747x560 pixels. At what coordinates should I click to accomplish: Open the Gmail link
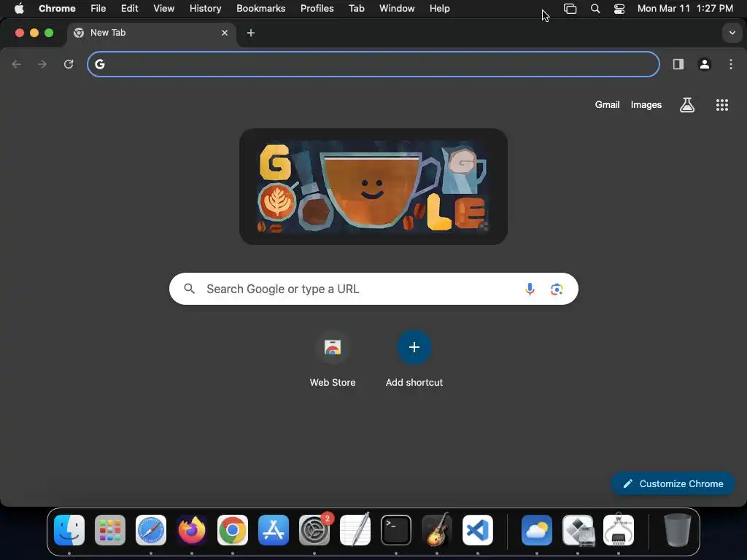(608, 105)
